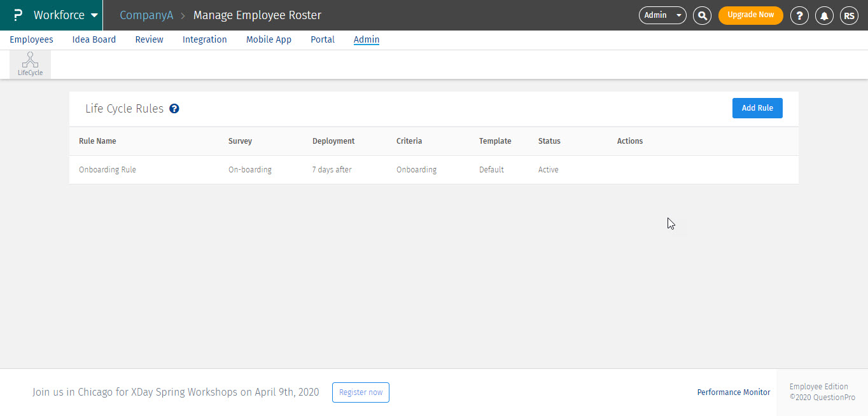
Task: Select the Integration tab
Action: tap(204, 39)
